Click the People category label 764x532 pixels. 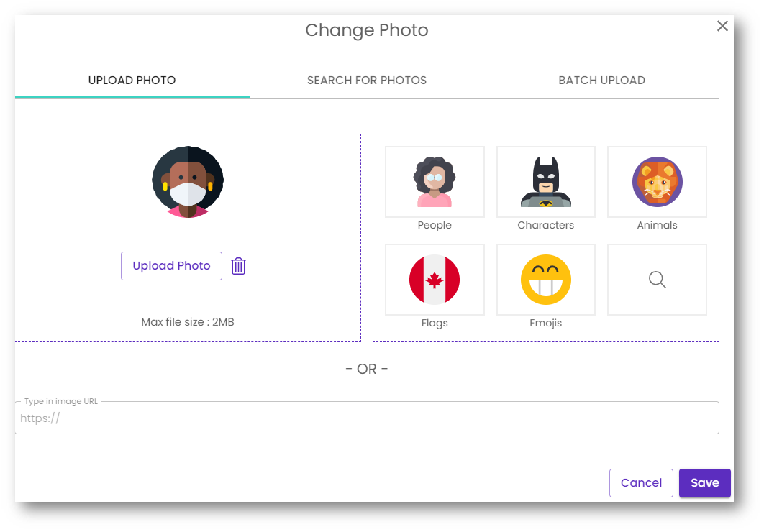tap(435, 226)
